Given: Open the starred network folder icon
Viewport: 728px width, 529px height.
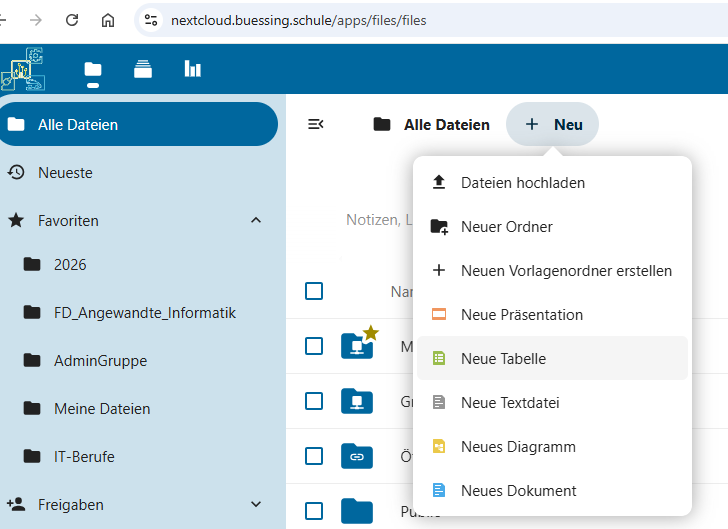Looking at the screenshot, I should tap(357, 345).
